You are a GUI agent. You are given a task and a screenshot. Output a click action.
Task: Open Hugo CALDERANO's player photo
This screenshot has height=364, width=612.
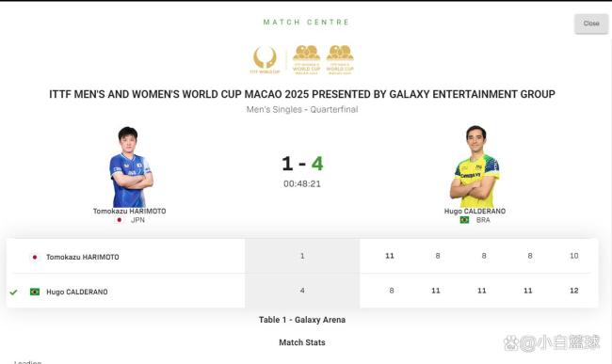(x=475, y=166)
